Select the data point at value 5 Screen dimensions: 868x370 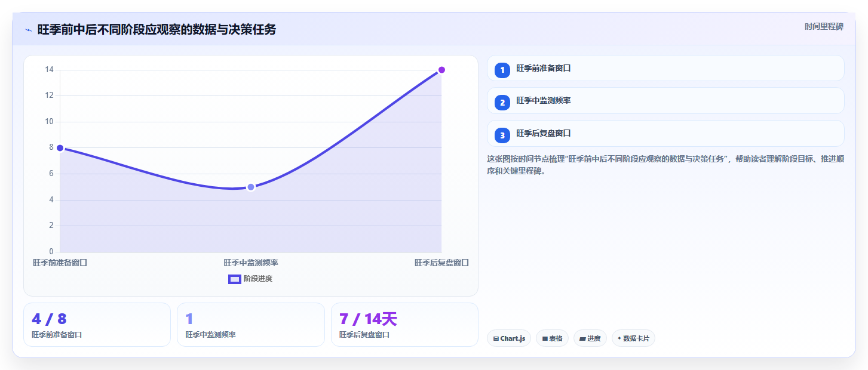tap(251, 187)
